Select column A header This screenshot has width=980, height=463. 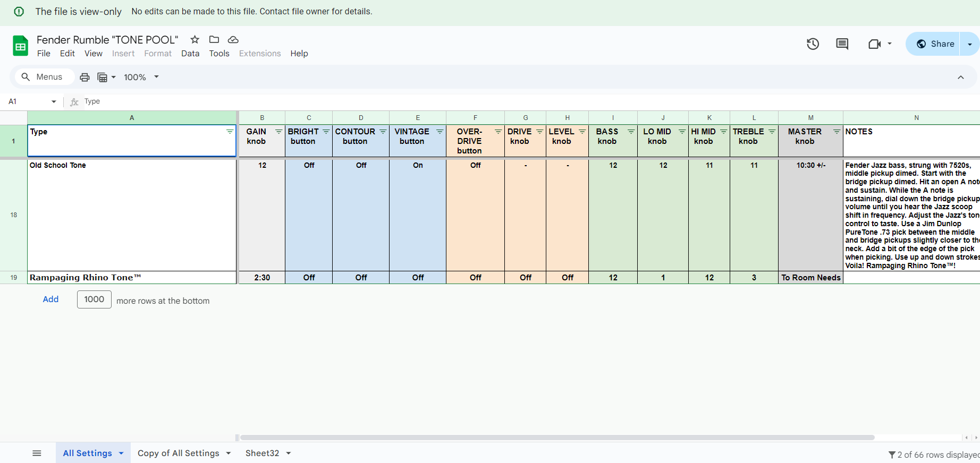(132, 118)
